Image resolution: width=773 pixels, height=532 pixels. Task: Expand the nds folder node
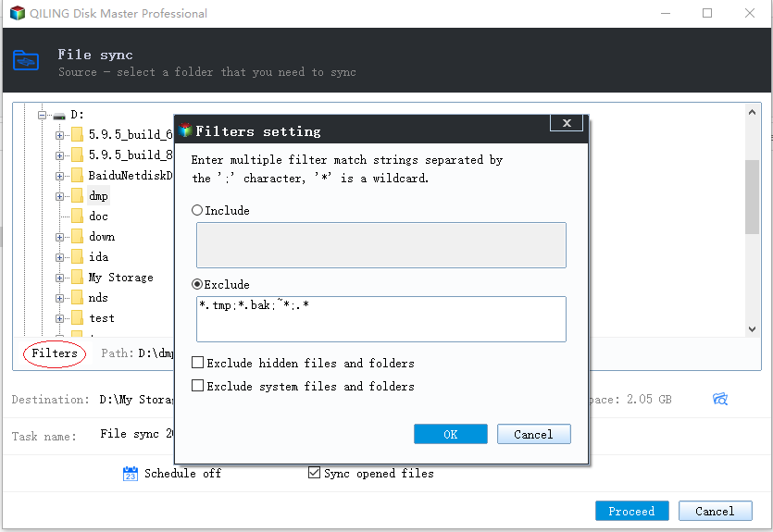(59, 298)
